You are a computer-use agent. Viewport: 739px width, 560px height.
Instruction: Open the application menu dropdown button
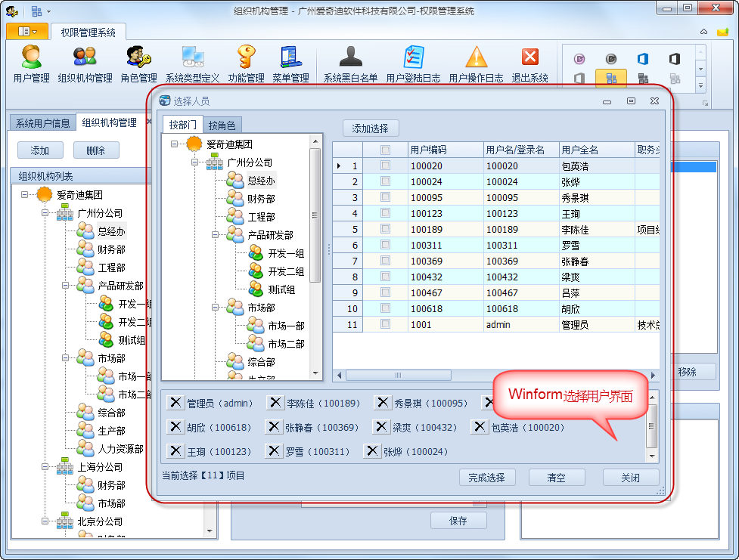pyautogui.click(x=27, y=32)
